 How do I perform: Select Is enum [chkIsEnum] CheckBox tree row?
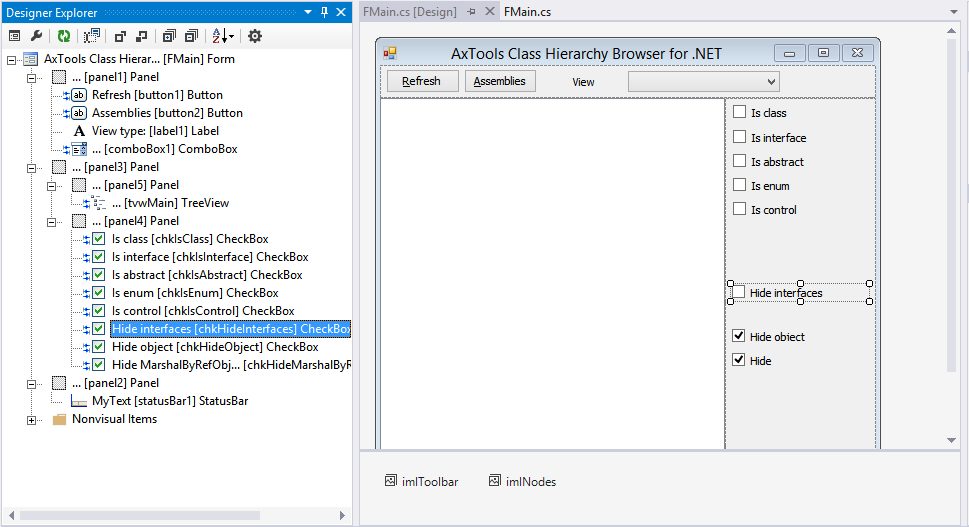195,293
